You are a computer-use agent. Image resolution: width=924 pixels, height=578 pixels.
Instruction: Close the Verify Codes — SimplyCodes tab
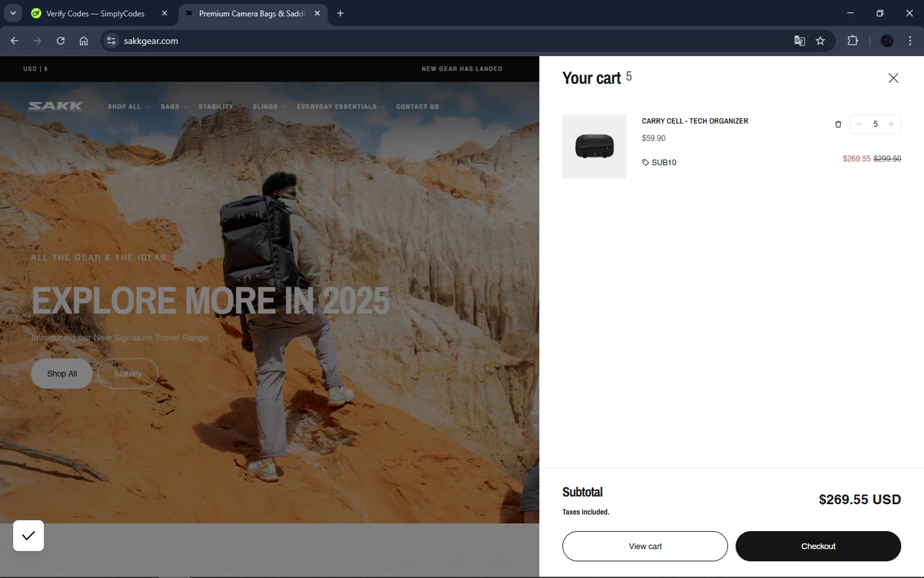coord(164,14)
